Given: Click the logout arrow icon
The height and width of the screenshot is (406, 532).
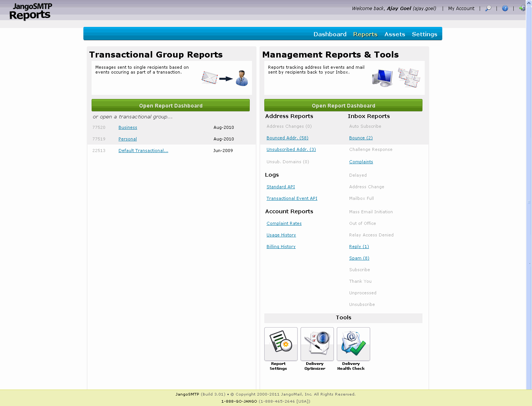Looking at the screenshot, I should click(x=522, y=8).
